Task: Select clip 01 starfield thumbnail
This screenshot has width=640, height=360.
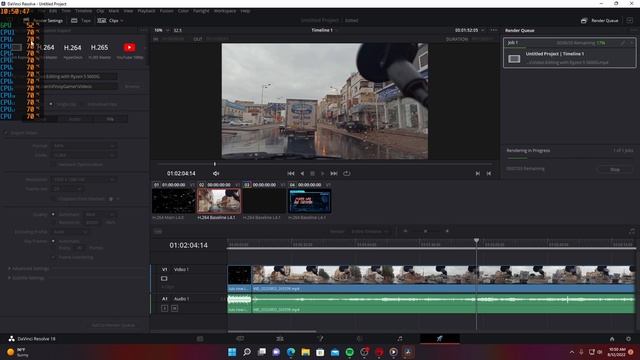Action: pyautogui.click(x=173, y=201)
